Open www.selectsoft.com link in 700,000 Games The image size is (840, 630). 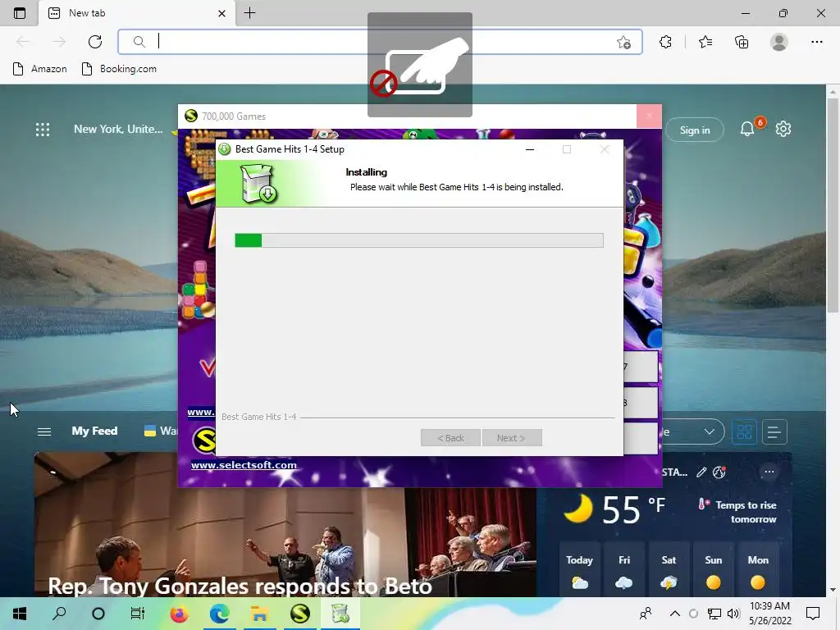(x=244, y=465)
